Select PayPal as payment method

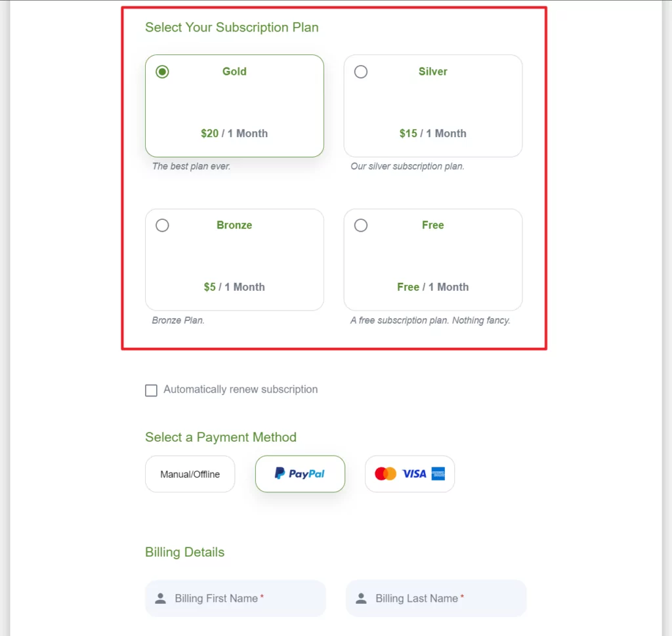coord(300,474)
